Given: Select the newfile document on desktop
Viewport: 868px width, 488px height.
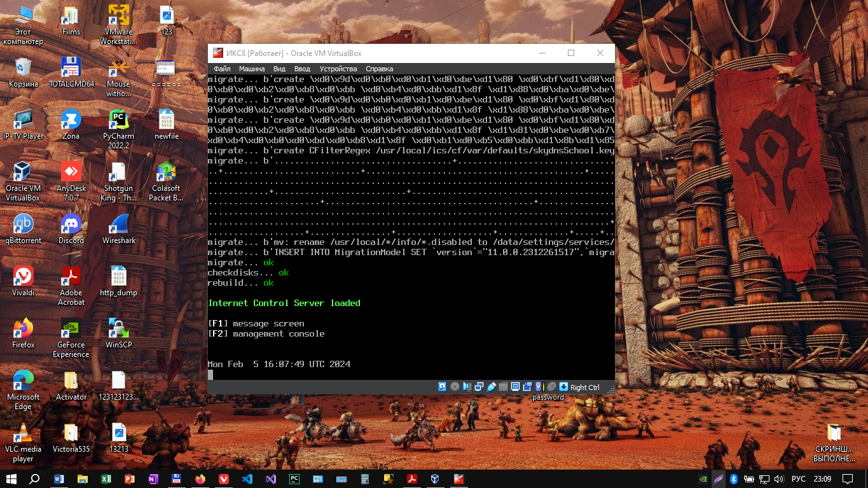Looking at the screenshot, I should (166, 125).
